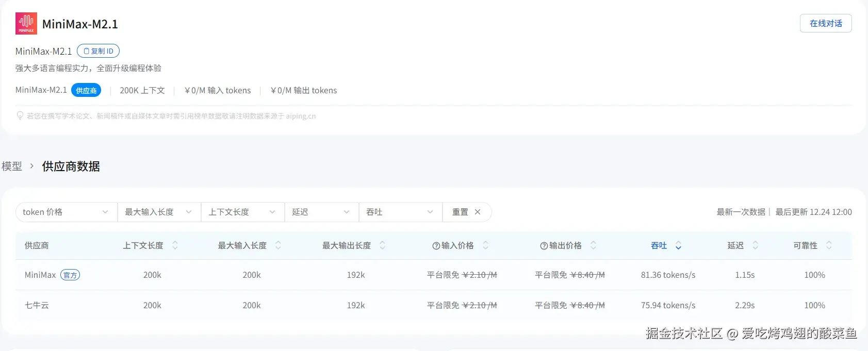Sort by 吞吐 column arrows
Screen dimensions: 868x351
[x=678, y=245]
